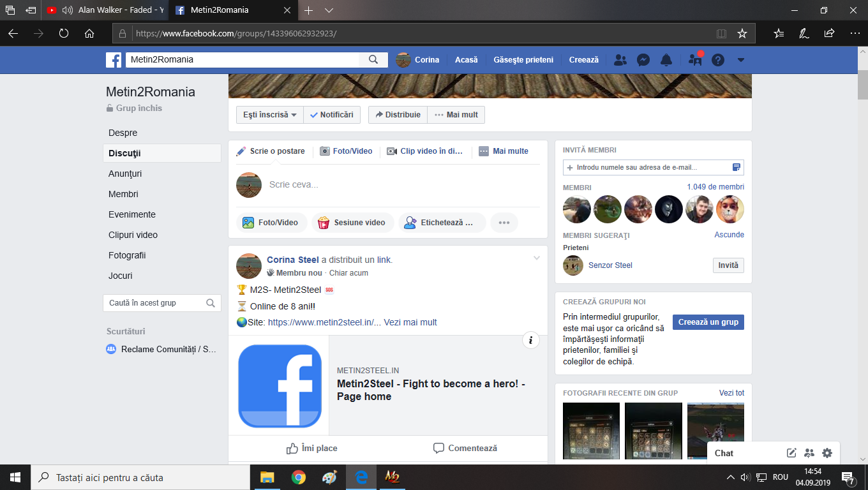Open File Explorer from taskbar
Screen dimensions: 868x490
click(267, 477)
